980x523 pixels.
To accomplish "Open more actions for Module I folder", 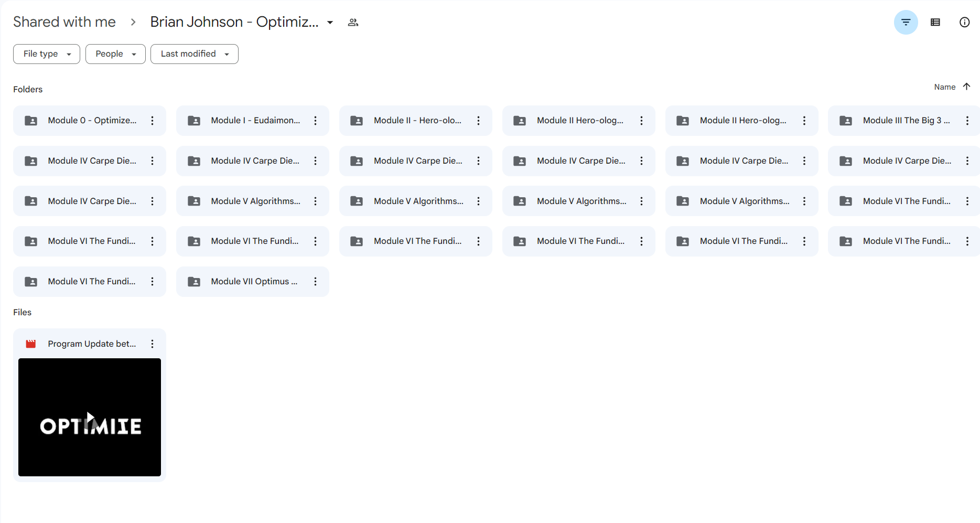I will [315, 121].
